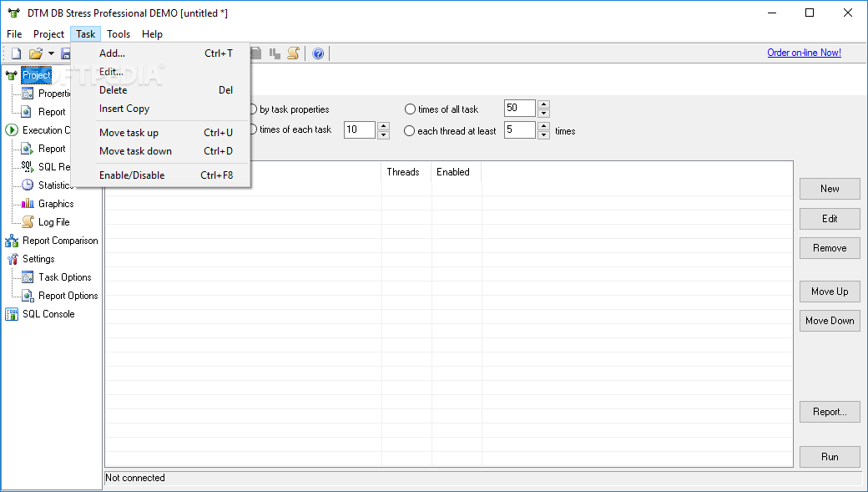Increase the "times of each task" value 10
This screenshot has height=492, width=868.
click(x=383, y=126)
